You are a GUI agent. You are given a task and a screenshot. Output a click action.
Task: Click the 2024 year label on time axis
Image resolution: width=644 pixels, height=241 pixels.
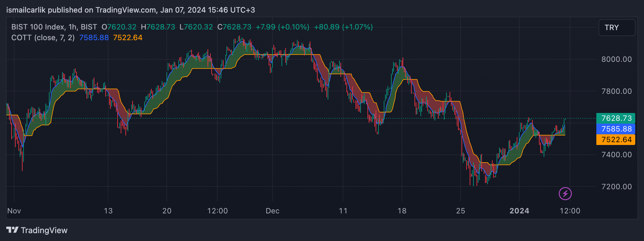coord(519,211)
